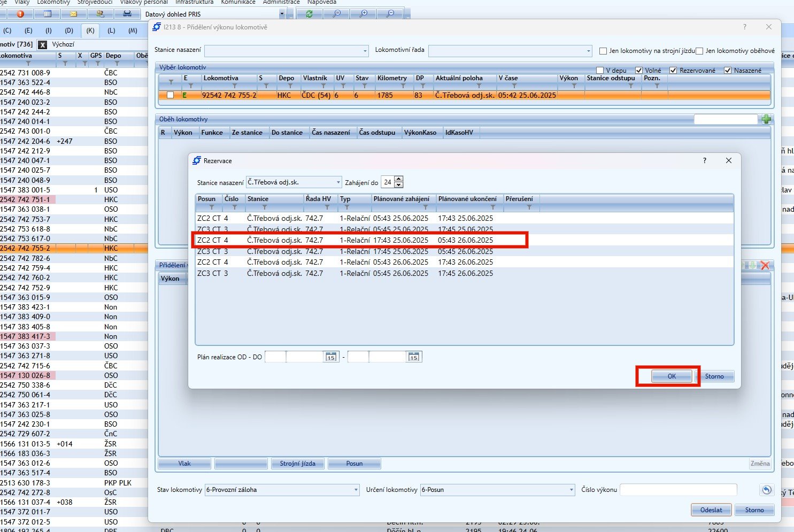Click the green plus icon in Oběh lokomotivy
This screenshot has height=532, width=794.
(766, 119)
